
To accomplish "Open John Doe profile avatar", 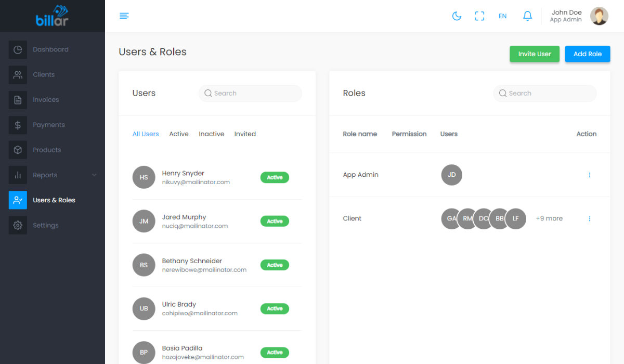I will [599, 16].
